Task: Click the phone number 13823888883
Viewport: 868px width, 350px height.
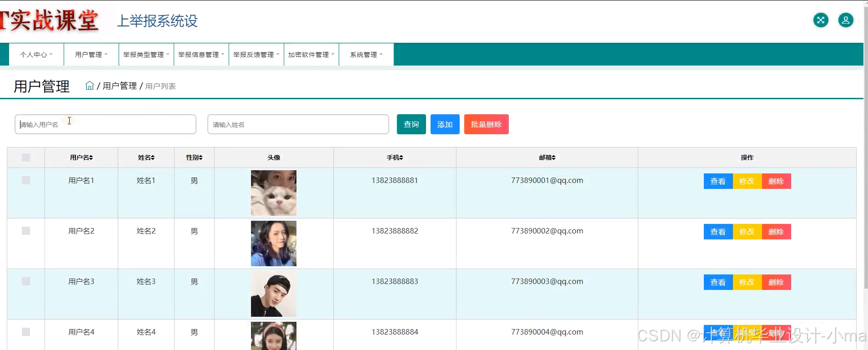Action: tap(395, 281)
